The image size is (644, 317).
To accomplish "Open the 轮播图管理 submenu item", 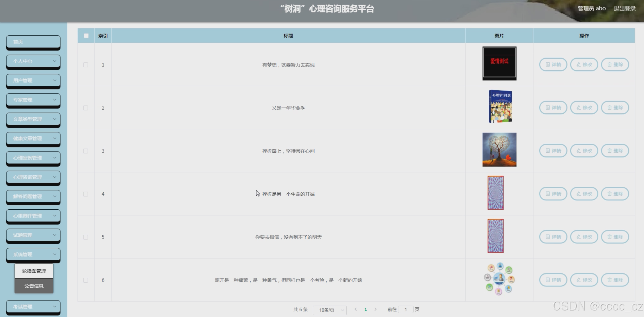I will 34,271.
